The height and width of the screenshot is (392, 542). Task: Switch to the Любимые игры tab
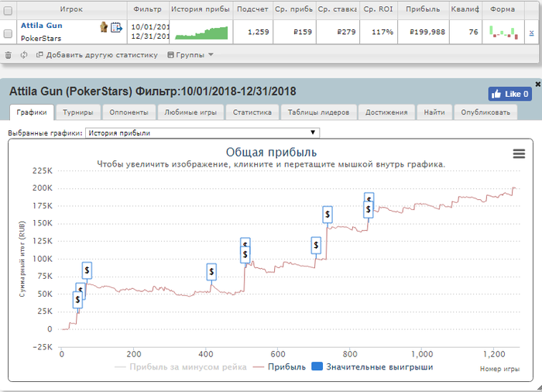(x=190, y=112)
